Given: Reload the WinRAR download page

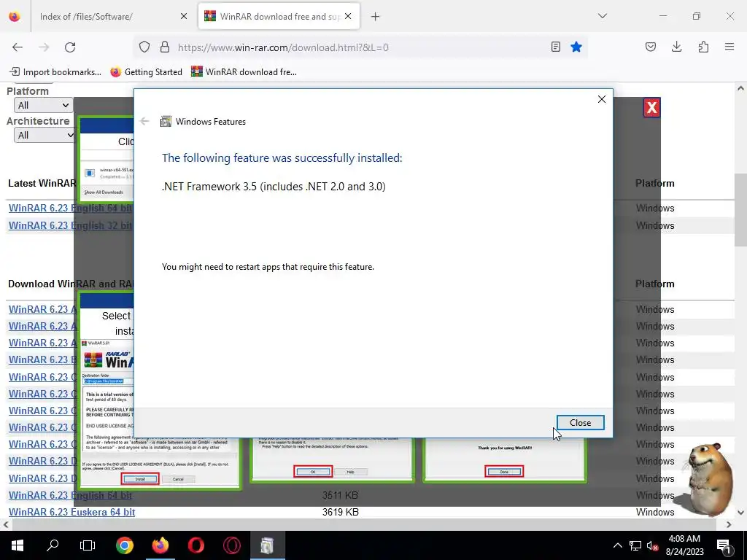Looking at the screenshot, I should coord(70,47).
